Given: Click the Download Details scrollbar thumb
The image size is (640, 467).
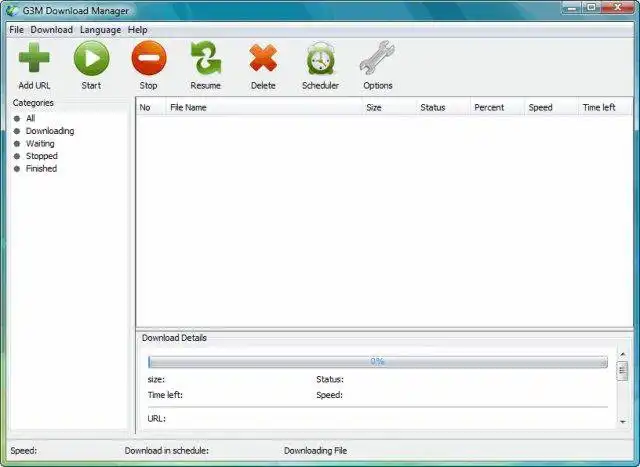Looking at the screenshot, I should [622, 371].
